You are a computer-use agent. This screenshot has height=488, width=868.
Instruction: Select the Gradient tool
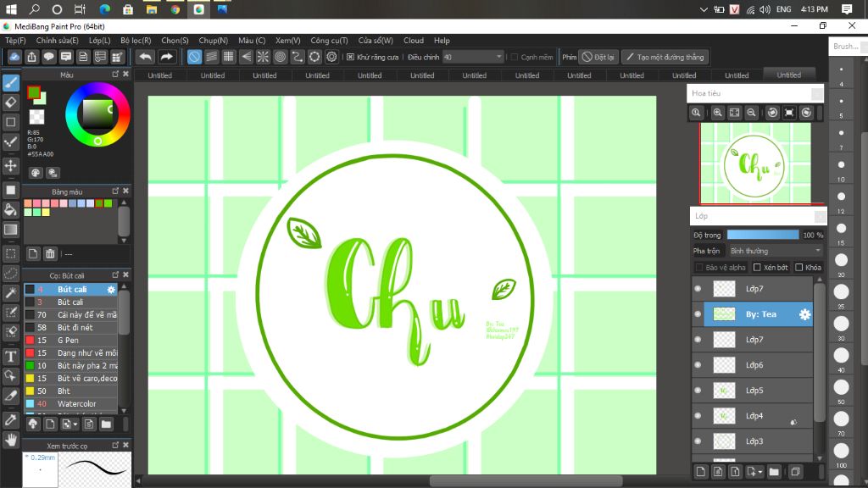point(10,229)
